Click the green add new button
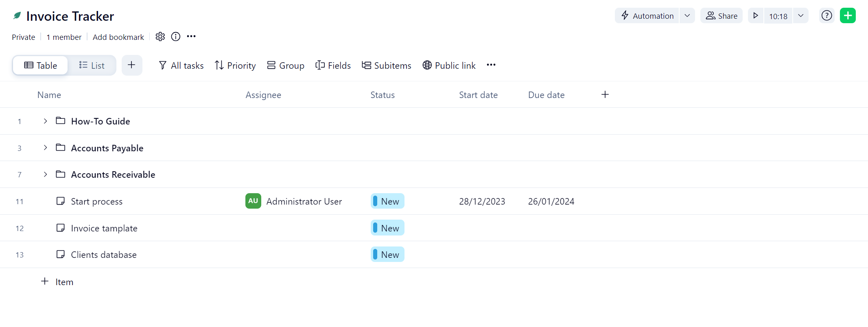The width and height of the screenshot is (868, 327). point(848,16)
